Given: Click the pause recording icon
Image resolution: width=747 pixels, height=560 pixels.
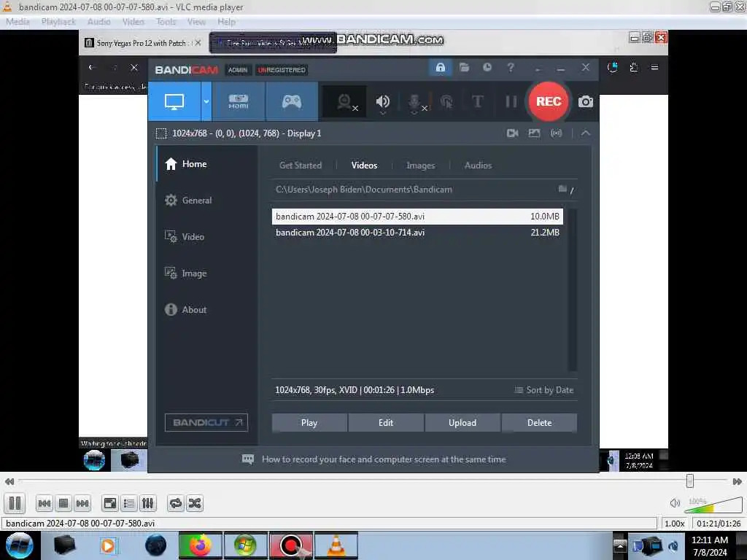Looking at the screenshot, I should (511, 101).
